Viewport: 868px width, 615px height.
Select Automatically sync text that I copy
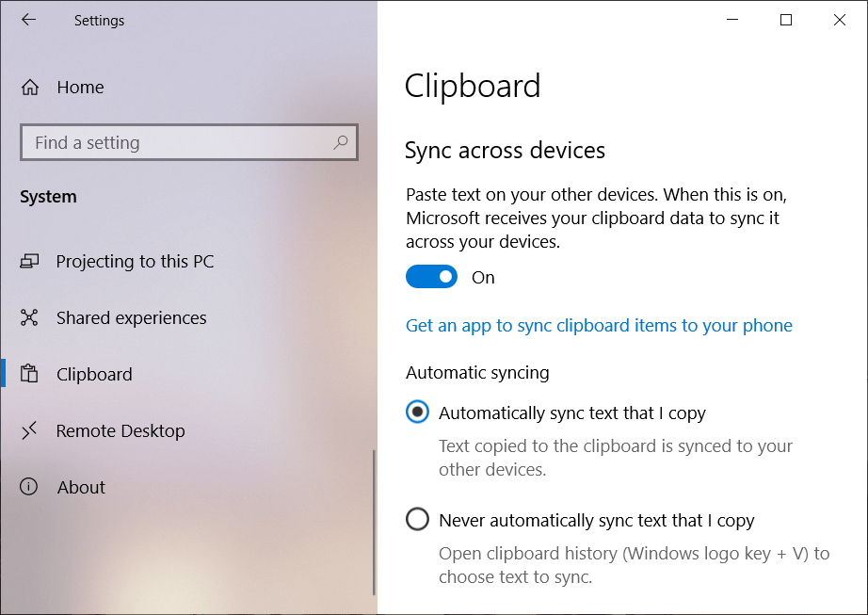pyautogui.click(x=417, y=413)
